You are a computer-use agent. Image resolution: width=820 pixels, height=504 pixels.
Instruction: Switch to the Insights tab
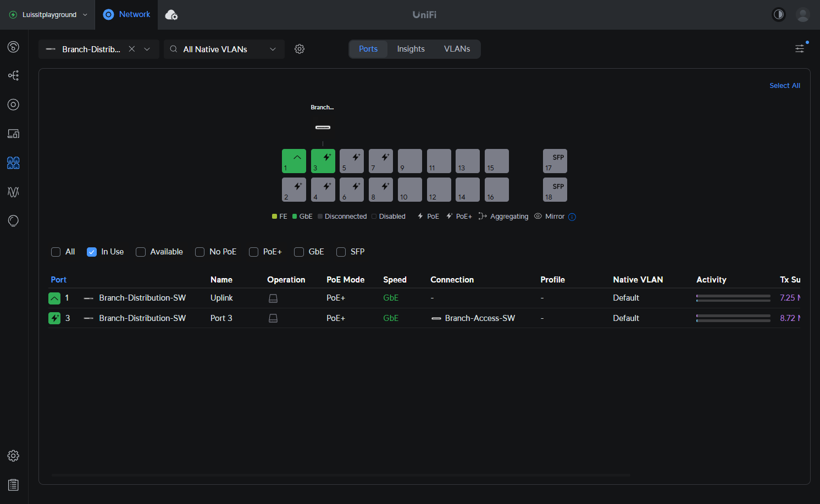(411, 49)
